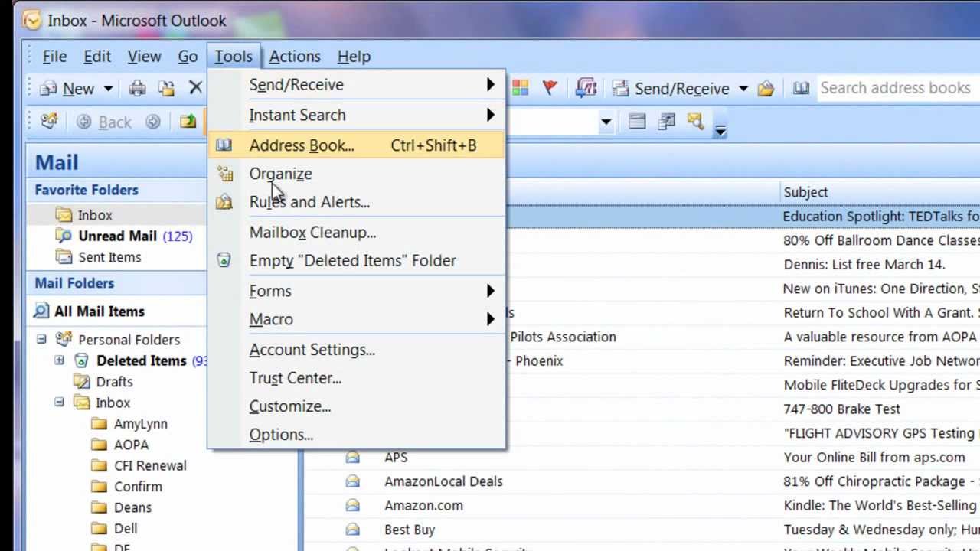Select Sent Items favorite folder
Viewport: 980px width, 551px height.
pyautogui.click(x=109, y=257)
